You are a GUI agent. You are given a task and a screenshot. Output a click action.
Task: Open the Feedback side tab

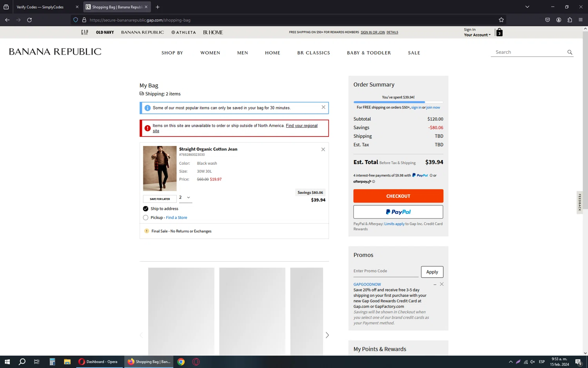coord(580,202)
